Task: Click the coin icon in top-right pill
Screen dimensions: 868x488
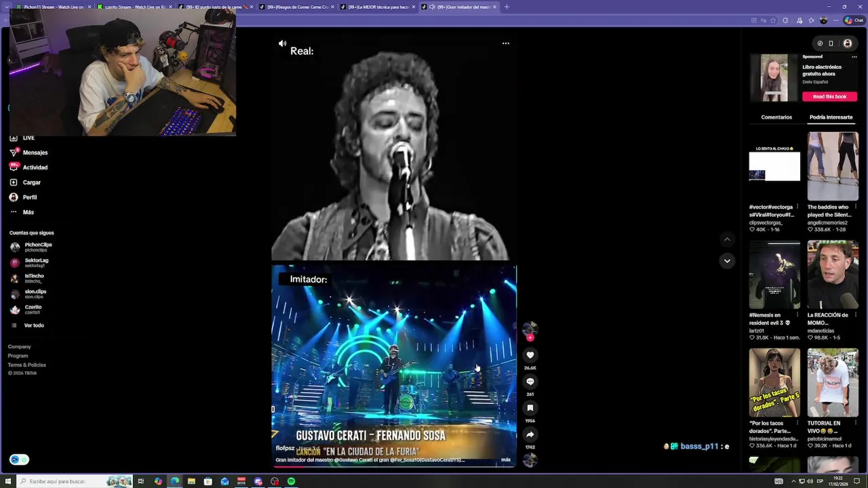Action: coord(819,43)
